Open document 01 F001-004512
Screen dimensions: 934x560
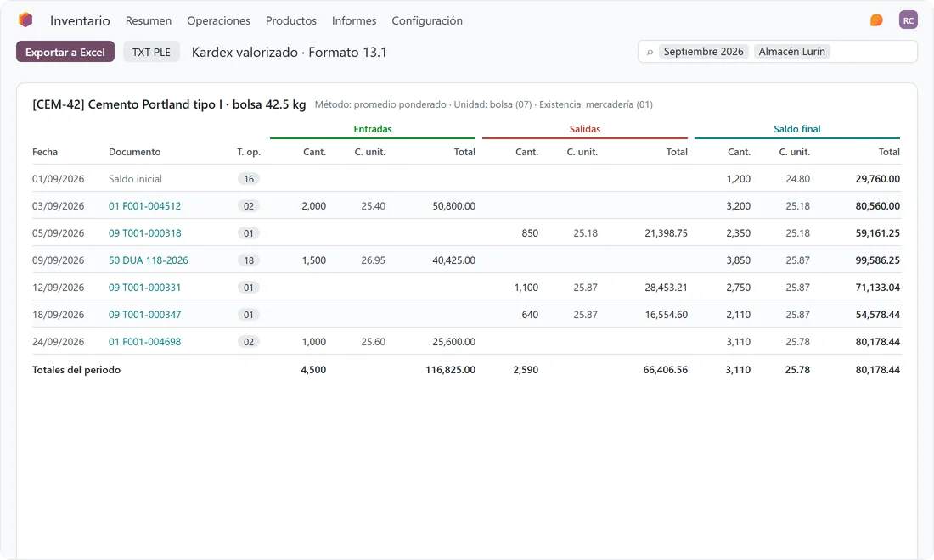(x=144, y=206)
